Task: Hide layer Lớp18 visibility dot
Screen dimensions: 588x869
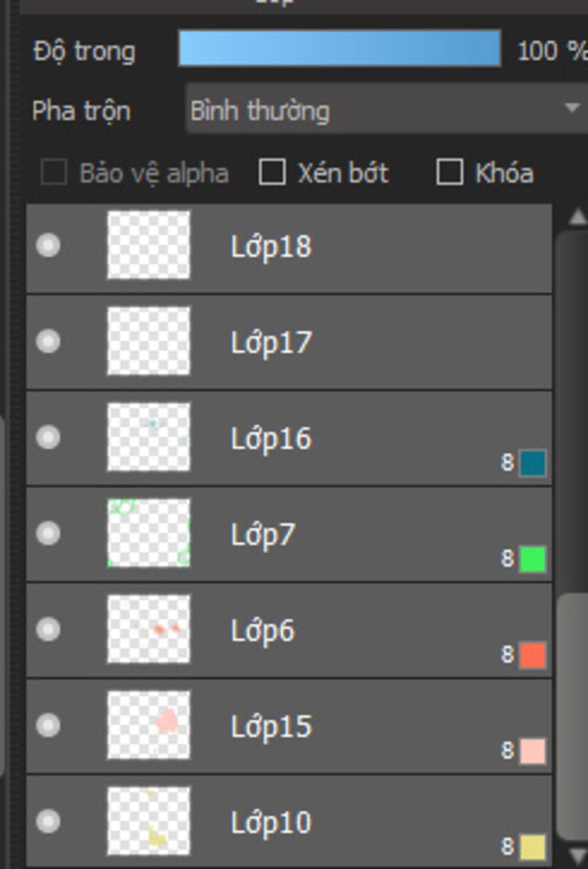Action: pyautogui.click(x=48, y=246)
